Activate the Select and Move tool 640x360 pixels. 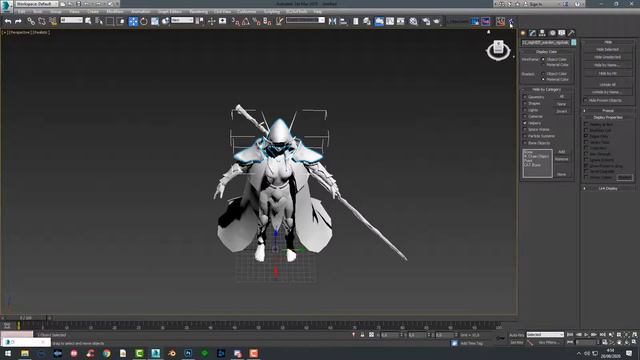pos(133,21)
